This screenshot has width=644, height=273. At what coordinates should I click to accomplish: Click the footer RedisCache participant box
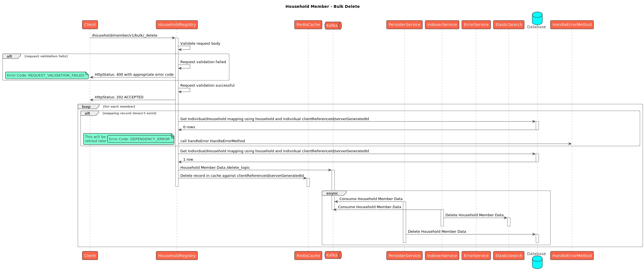[x=308, y=256]
